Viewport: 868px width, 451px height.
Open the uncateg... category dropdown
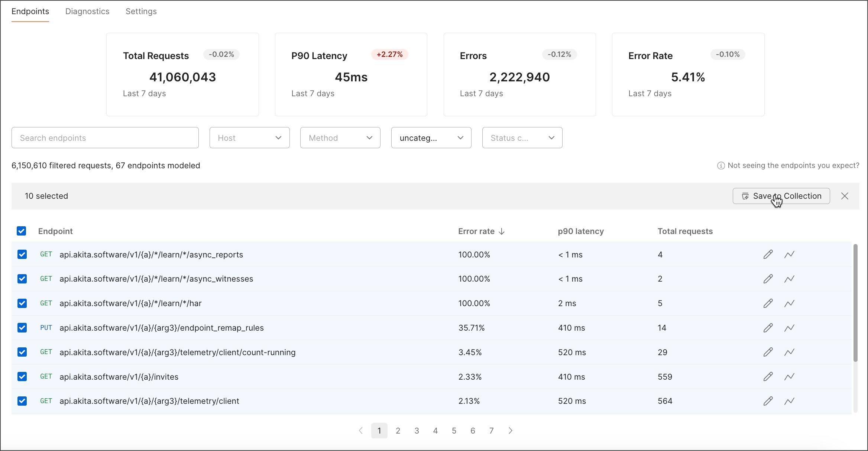pos(431,138)
